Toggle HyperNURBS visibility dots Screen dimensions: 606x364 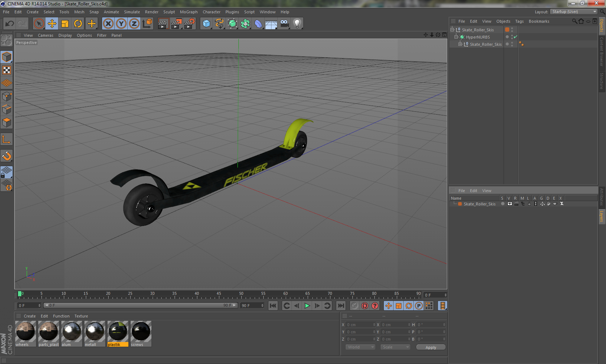coord(512,37)
